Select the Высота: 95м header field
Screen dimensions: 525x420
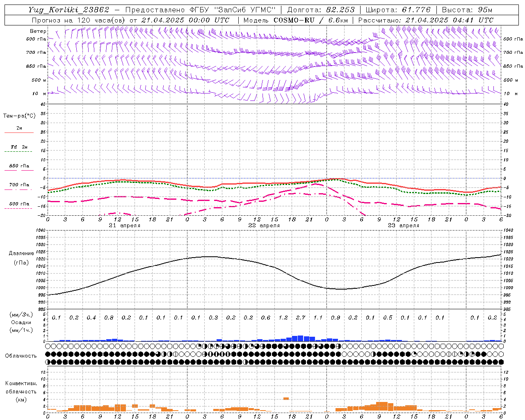(x=467, y=10)
